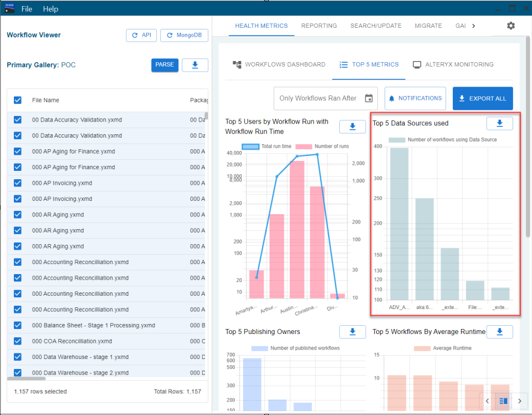The width and height of the screenshot is (532, 415).
Task: Switch to the REPORTING tab
Action: [319, 26]
